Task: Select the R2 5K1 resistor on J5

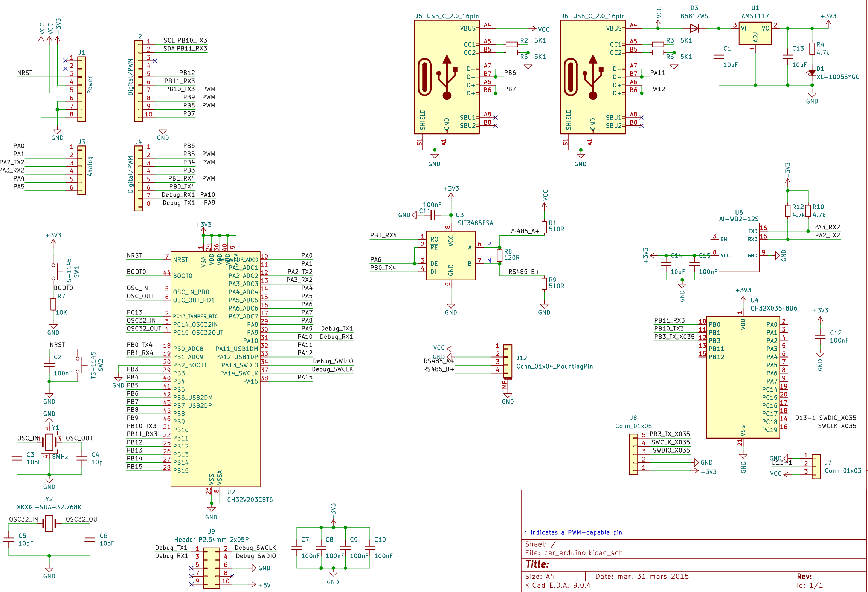Action: click(511, 44)
